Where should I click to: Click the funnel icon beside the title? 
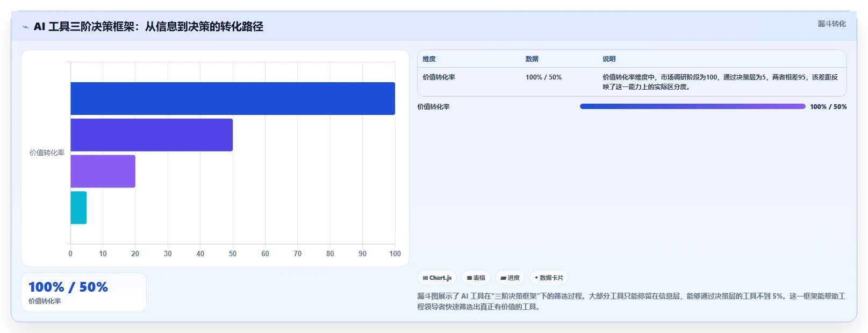point(25,27)
